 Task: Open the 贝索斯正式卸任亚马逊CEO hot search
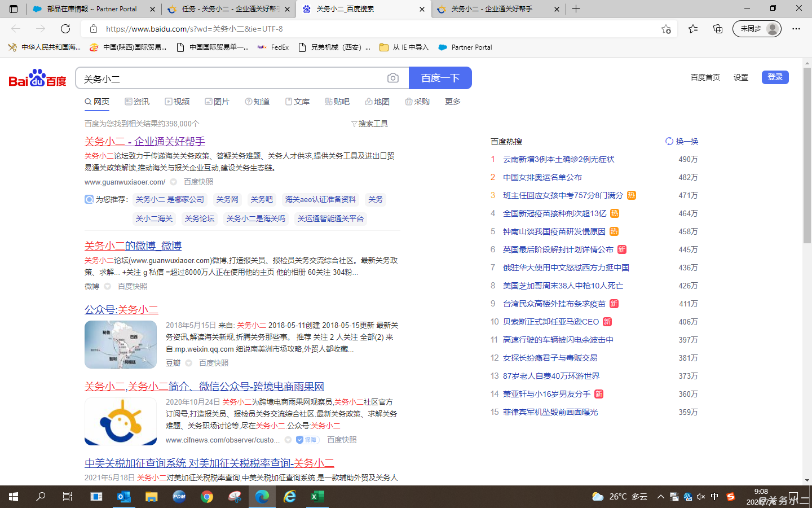[x=551, y=322]
